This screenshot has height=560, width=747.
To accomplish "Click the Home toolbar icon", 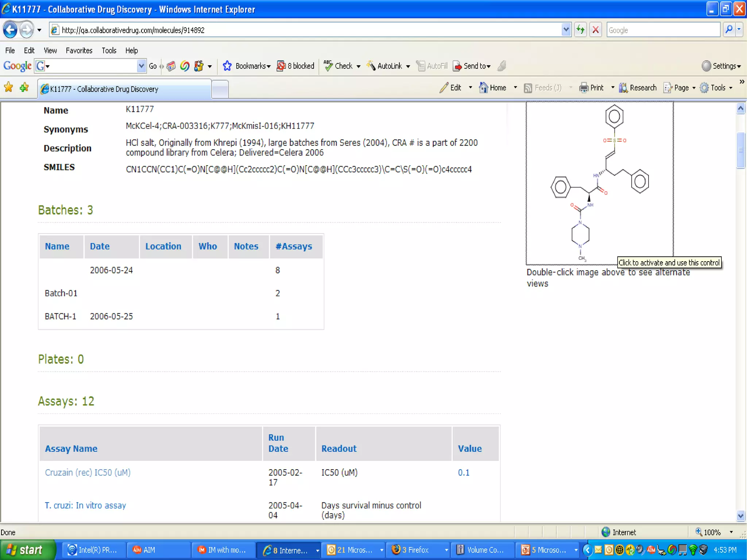I will point(484,88).
